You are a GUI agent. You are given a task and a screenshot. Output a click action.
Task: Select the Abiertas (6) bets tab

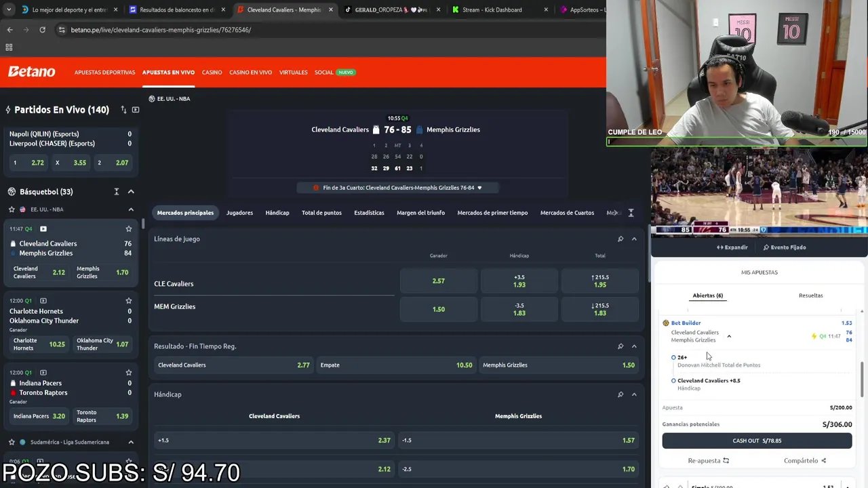pos(707,296)
